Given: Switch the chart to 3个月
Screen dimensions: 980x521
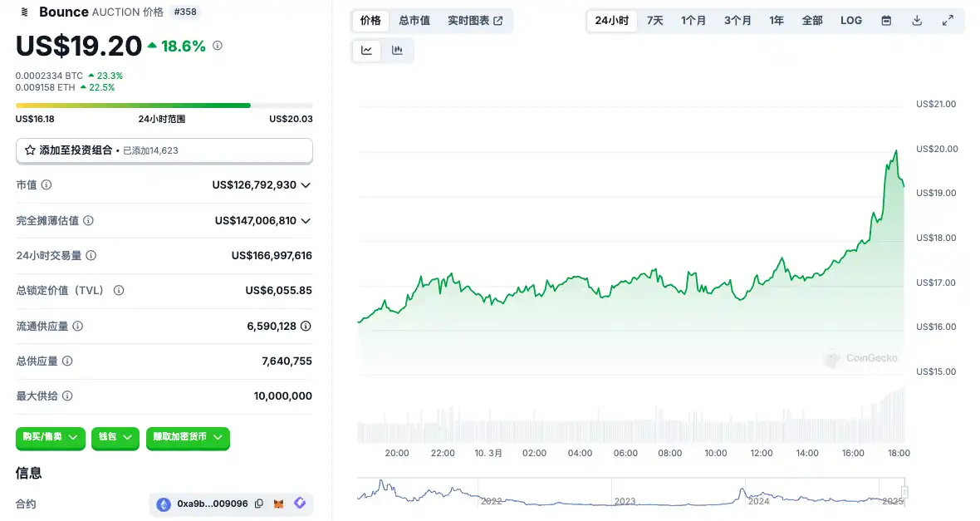Looking at the screenshot, I should point(738,21).
